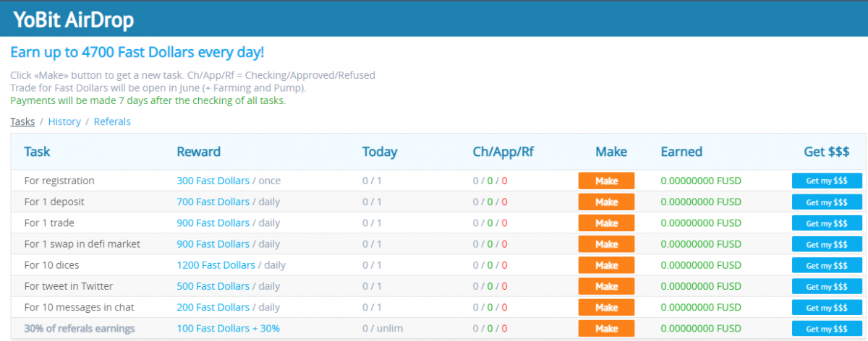Open the Referals tab

click(x=112, y=121)
